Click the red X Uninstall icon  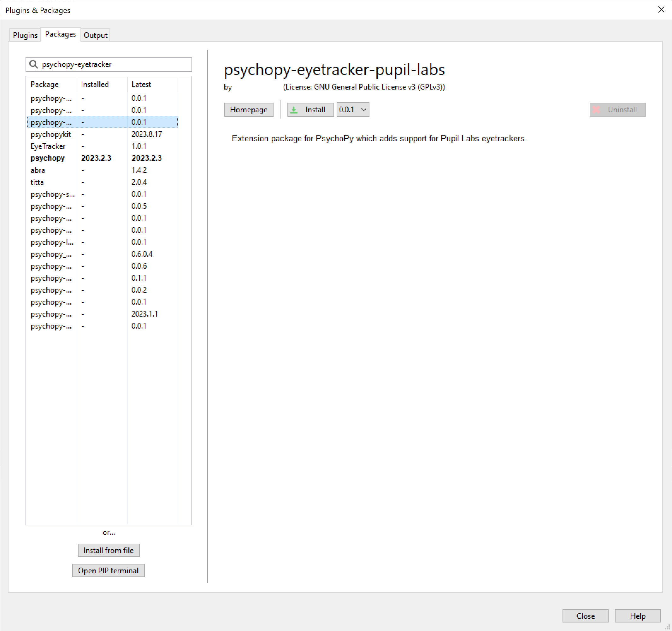(x=596, y=110)
